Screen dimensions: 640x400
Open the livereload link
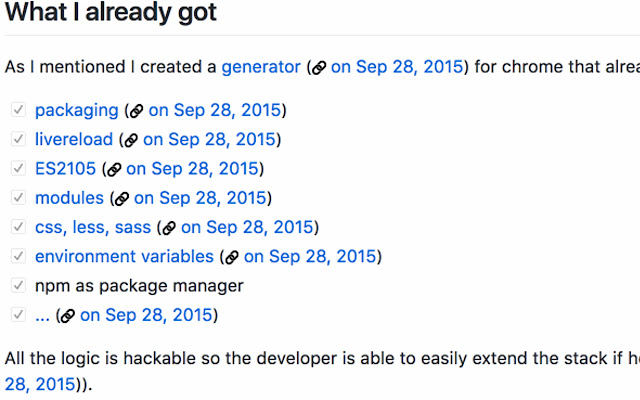(74, 139)
